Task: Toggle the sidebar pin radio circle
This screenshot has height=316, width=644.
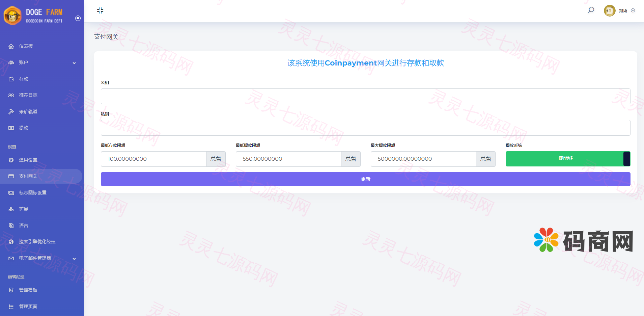Action: pyautogui.click(x=78, y=18)
